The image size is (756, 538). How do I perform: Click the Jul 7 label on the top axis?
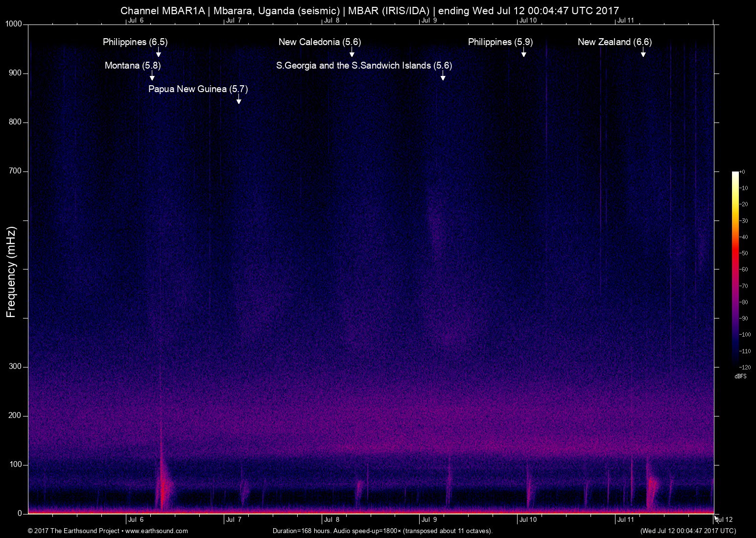(x=234, y=21)
